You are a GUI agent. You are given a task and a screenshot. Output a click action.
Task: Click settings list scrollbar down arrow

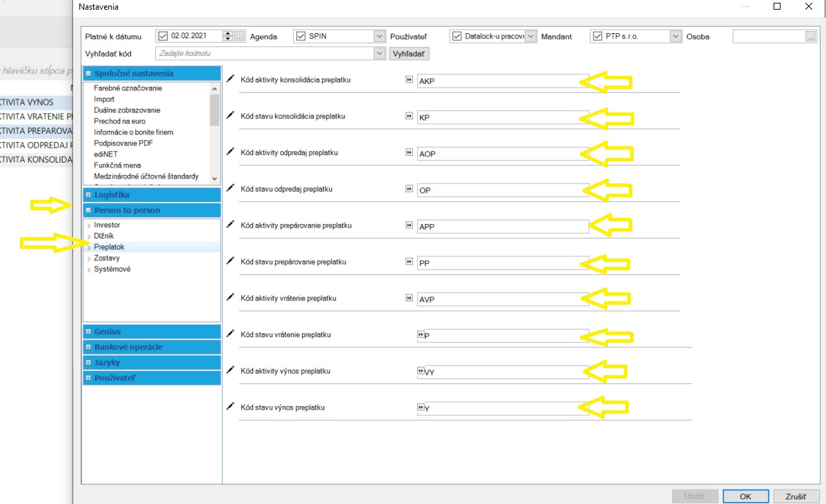point(214,179)
